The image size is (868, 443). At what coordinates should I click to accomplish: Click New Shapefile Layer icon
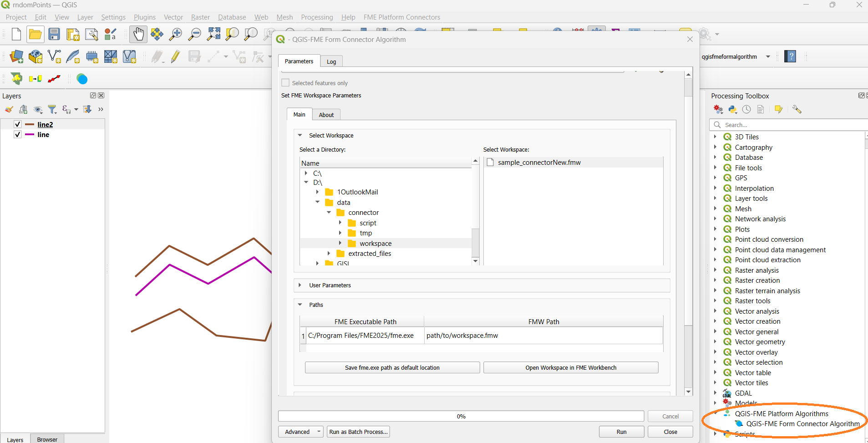(x=54, y=56)
